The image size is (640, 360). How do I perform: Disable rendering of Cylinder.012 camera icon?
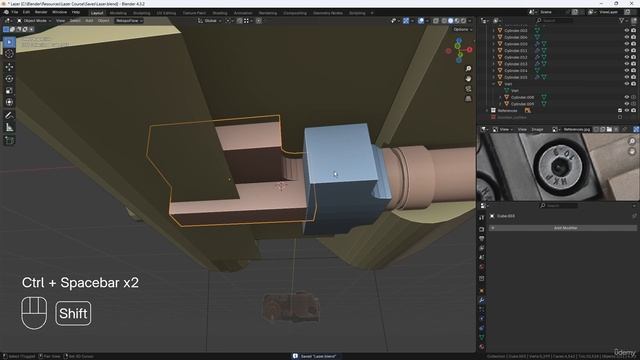pyautogui.click(x=633, y=57)
